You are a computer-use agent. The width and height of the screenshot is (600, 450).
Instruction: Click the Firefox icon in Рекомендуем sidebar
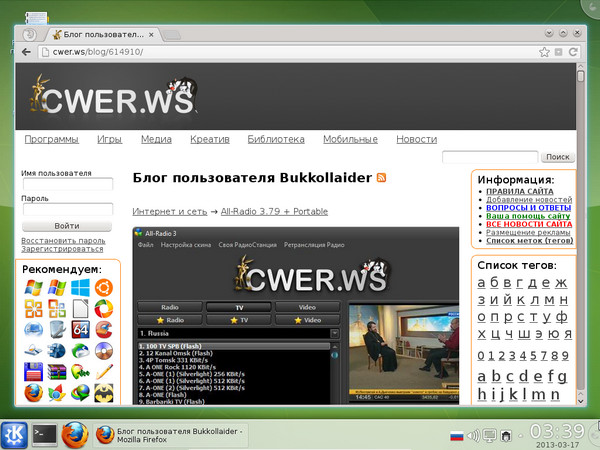(34, 393)
